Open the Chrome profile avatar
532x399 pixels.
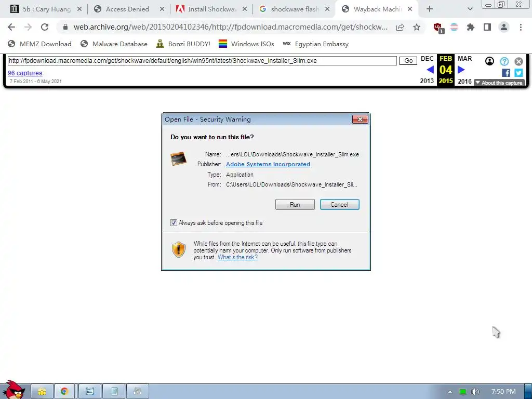[504, 27]
